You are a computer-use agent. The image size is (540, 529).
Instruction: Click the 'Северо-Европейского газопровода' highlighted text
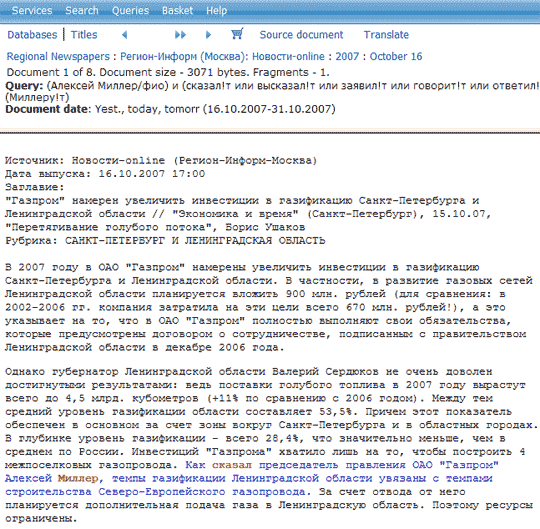(202, 492)
